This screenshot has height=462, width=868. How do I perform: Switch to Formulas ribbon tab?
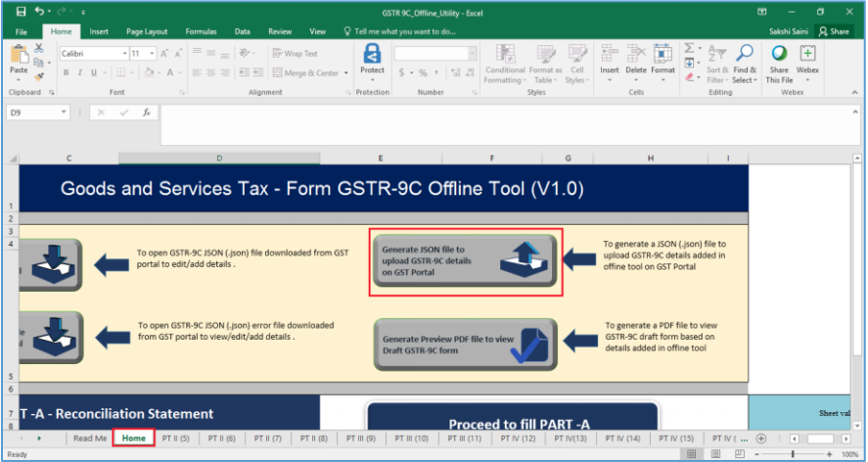[201, 31]
